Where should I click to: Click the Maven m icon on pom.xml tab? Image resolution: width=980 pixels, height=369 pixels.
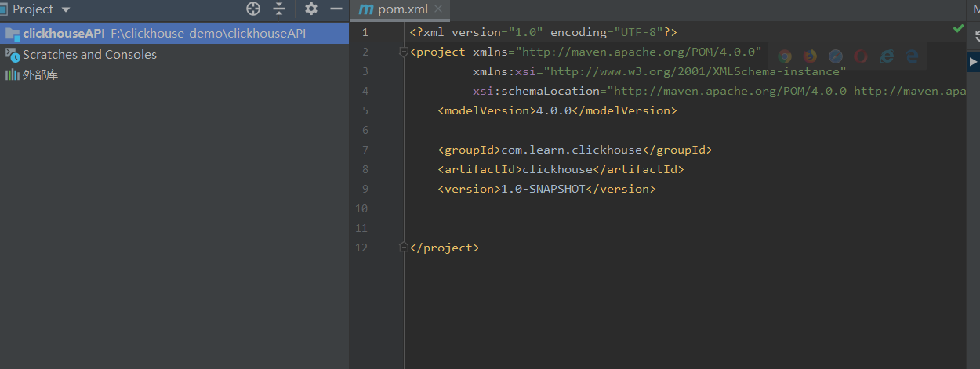[365, 9]
